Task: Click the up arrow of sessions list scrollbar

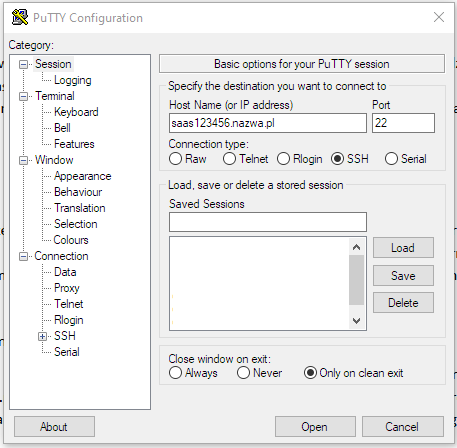Action: point(356,247)
